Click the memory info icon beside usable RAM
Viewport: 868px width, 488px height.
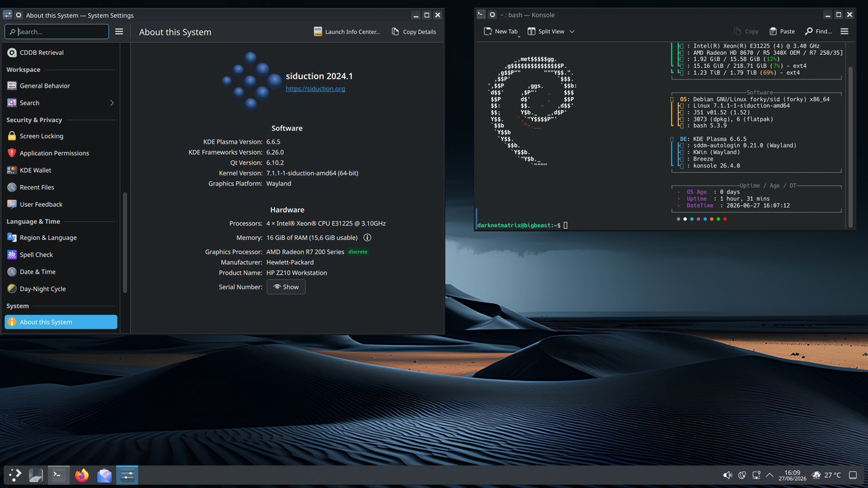tap(368, 238)
